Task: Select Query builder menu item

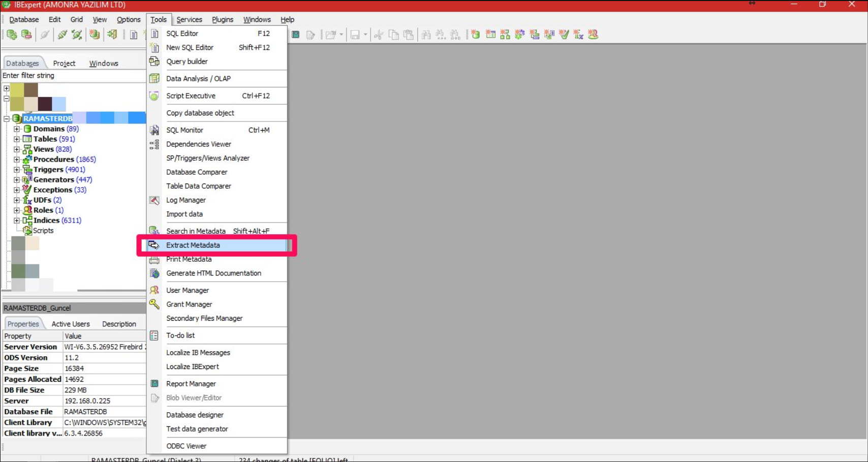Action: [x=217, y=61]
